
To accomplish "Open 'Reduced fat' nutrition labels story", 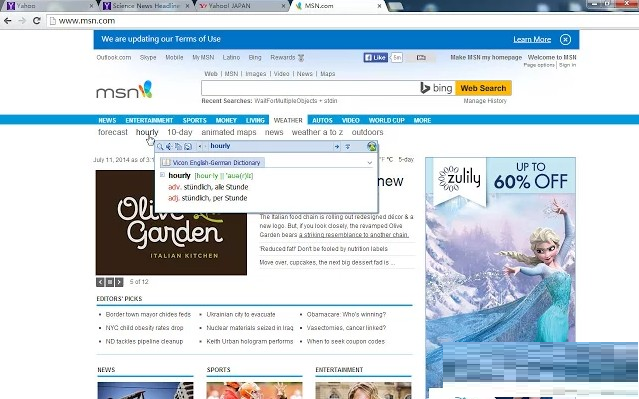I will (324, 249).
